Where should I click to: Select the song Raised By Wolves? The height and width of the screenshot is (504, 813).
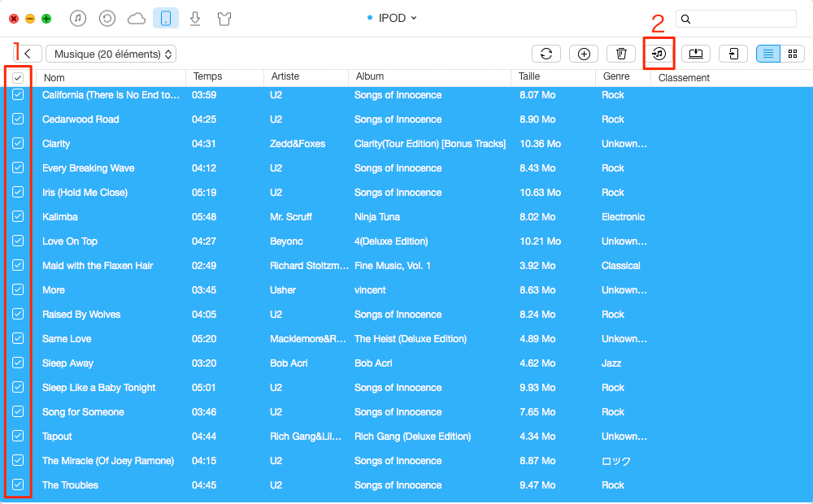click(x=81, y=315)
